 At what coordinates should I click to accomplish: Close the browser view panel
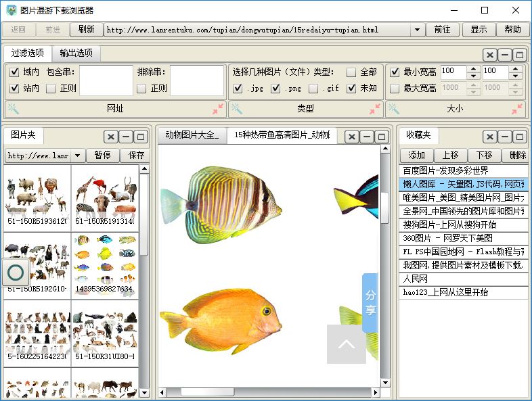[352, 137]
